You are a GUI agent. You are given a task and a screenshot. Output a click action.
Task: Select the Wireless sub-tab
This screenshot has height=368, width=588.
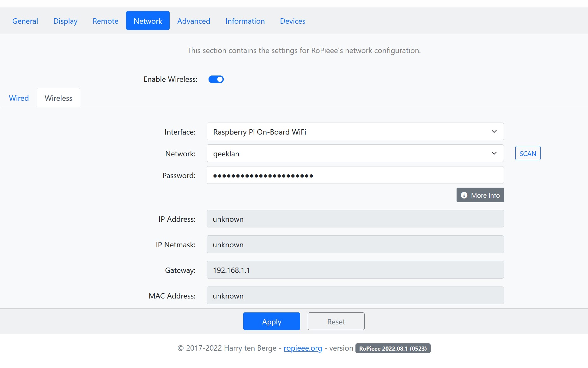pos(58,98)
